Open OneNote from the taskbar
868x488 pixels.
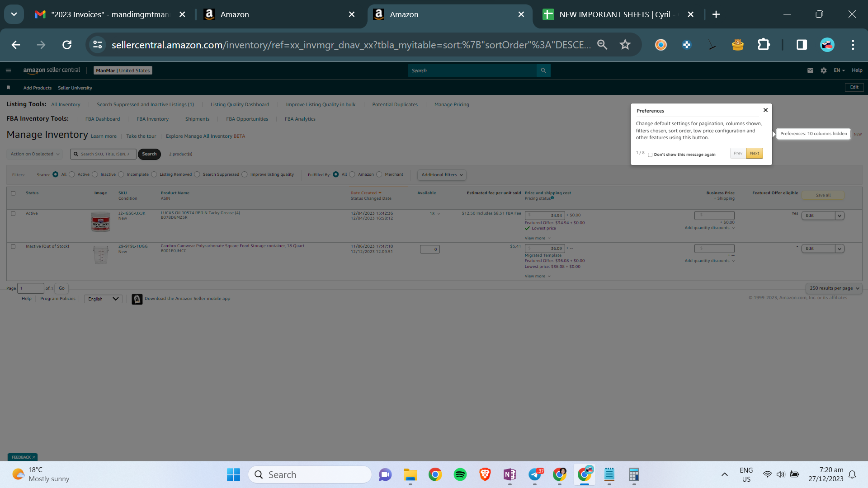510,474
